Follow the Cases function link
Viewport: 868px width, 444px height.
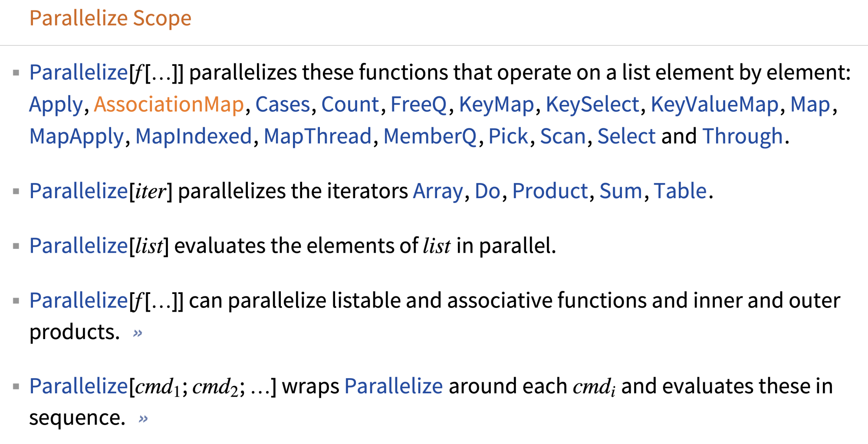[283, 104]
